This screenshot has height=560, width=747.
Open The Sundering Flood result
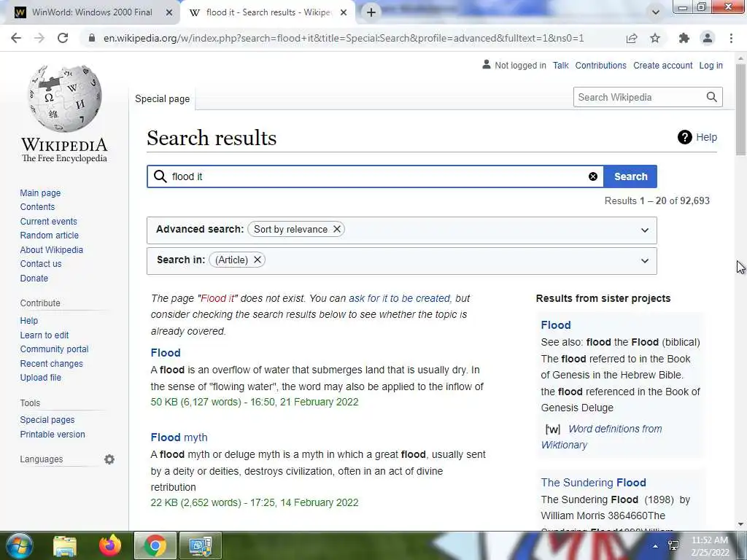(x=593, y=483)
